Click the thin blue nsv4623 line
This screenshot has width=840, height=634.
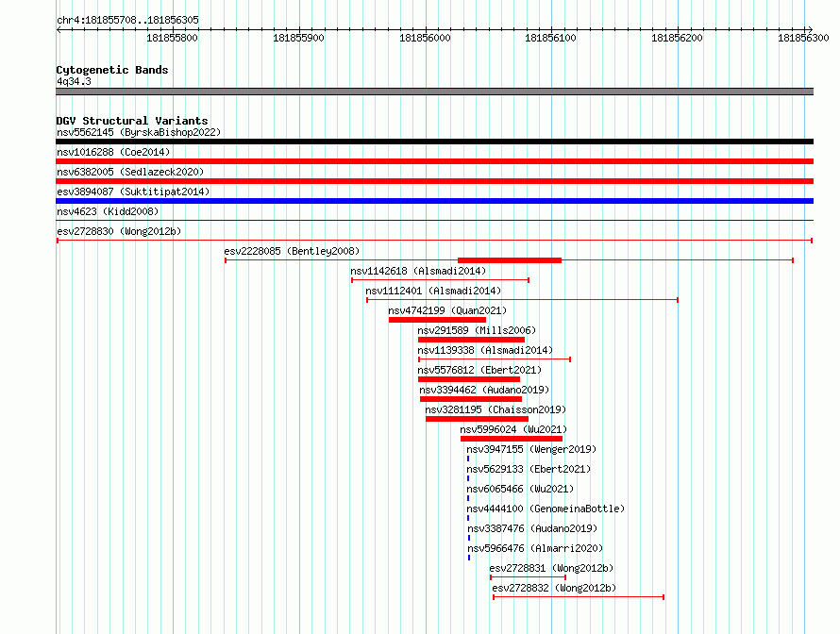pyautogui.click(x=434, y=220)
